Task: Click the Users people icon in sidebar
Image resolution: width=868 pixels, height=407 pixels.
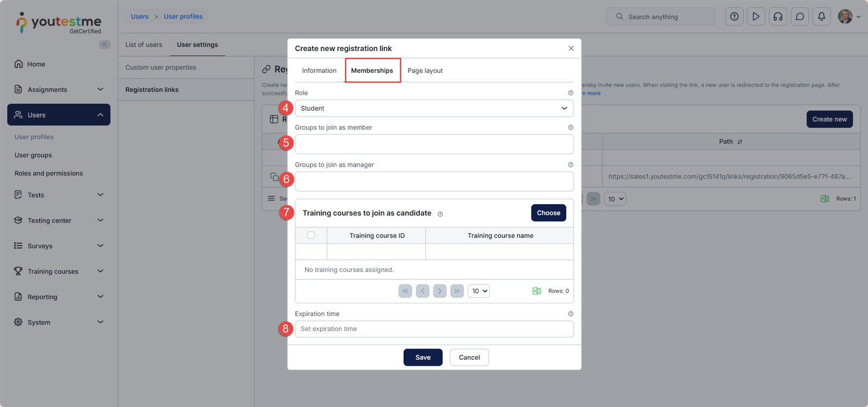Action: (18, 115)
